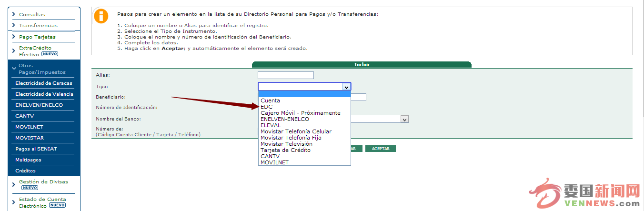Select Electricidad de Caracas payment

coord(44,83)
